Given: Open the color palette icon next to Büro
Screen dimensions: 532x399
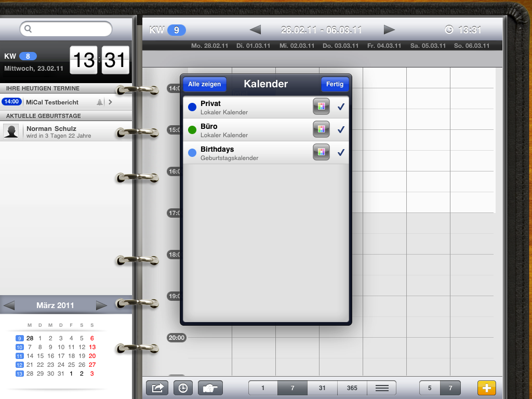Looking at the screenshot, I should pos(321,129).
